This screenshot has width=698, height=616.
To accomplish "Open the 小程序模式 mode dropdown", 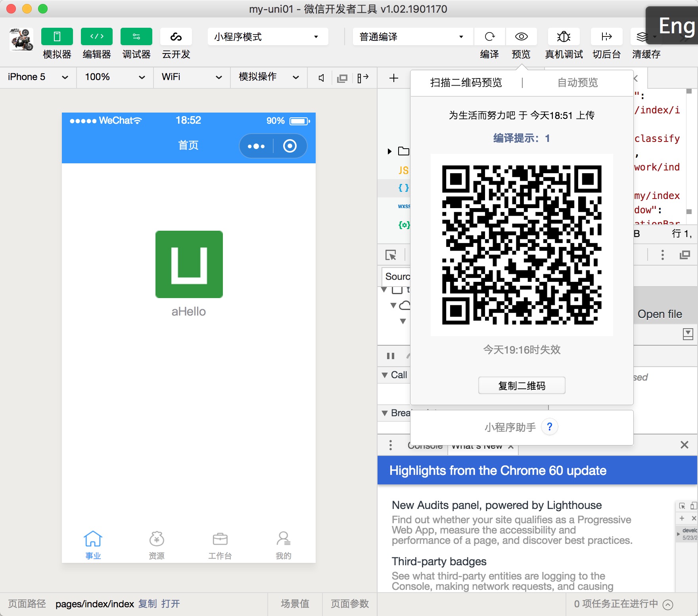I will 268,36.
